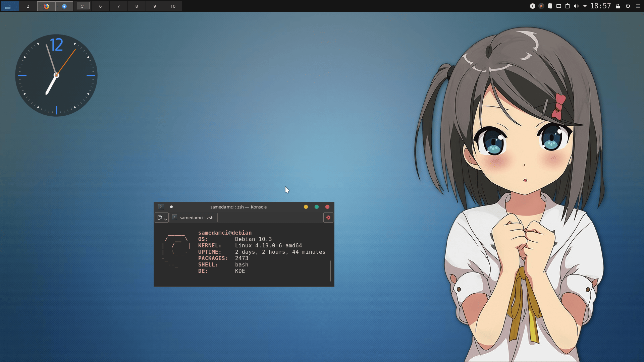Close the current Konsole tab with red X
The width and height of the screenshot is (644, 362).
click(x=328, y=218)
